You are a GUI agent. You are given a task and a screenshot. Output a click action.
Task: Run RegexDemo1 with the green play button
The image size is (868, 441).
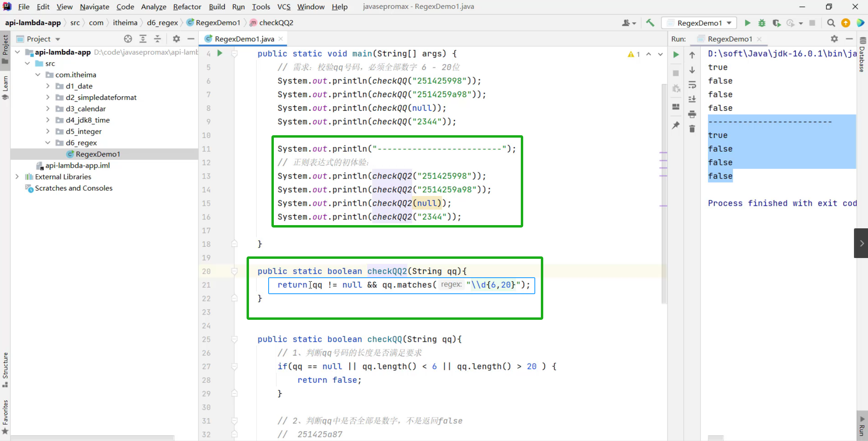pos(747,23)
